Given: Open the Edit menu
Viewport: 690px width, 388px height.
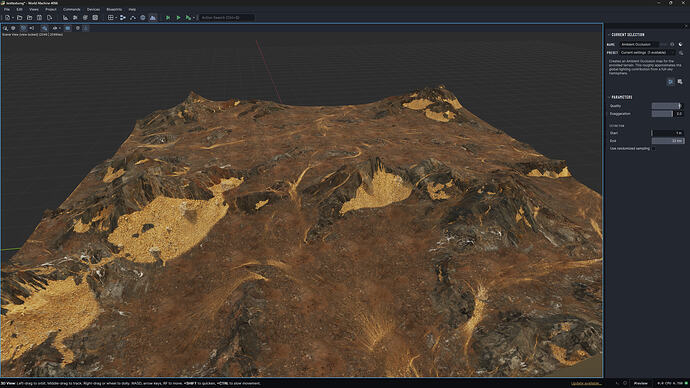Looking at the screenshot, I should click(19, 9).
